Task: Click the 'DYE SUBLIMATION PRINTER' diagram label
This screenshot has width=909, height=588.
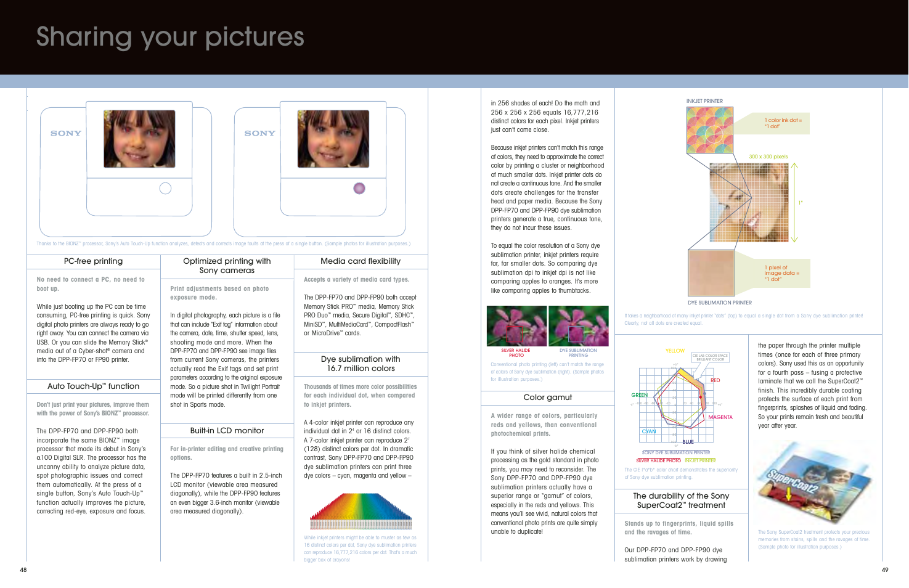Action: pos(720,303)
